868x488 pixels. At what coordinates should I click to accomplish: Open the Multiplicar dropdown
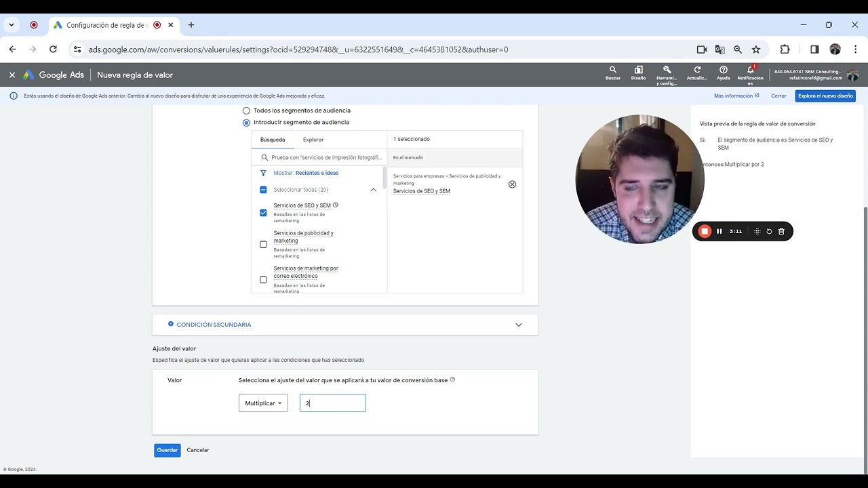(x=263, y=403)
